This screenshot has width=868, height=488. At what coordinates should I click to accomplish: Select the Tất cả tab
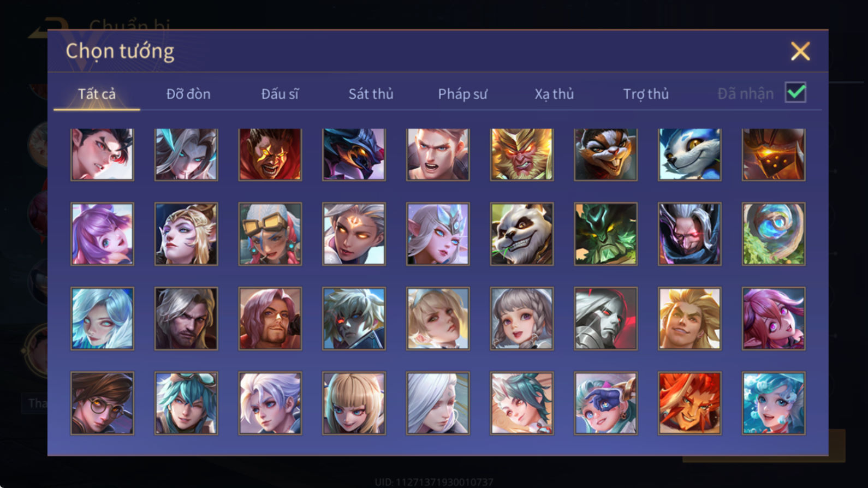(97, 94)
